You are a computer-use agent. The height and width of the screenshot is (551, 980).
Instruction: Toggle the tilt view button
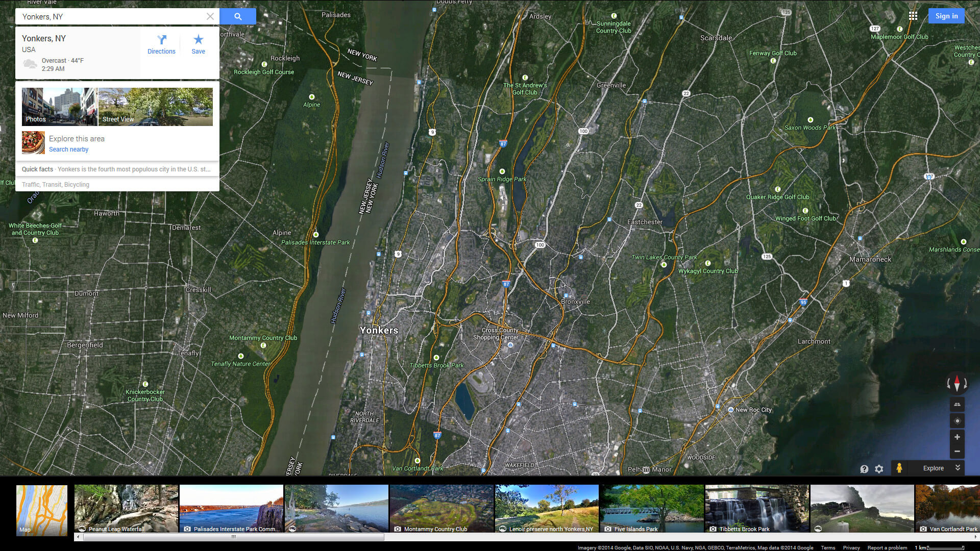[x=957, y=405]
